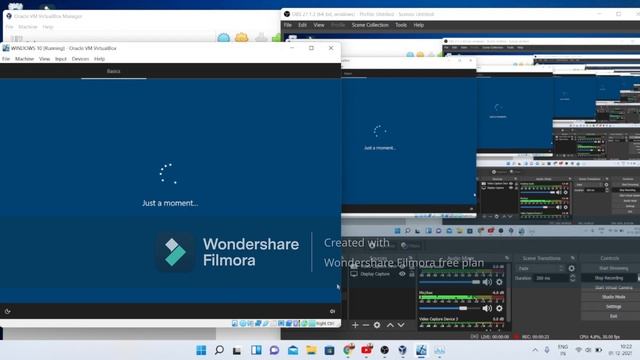Open source properties gear icon
The width and height of the screenshot is (640, 360).
click(377, 325)
